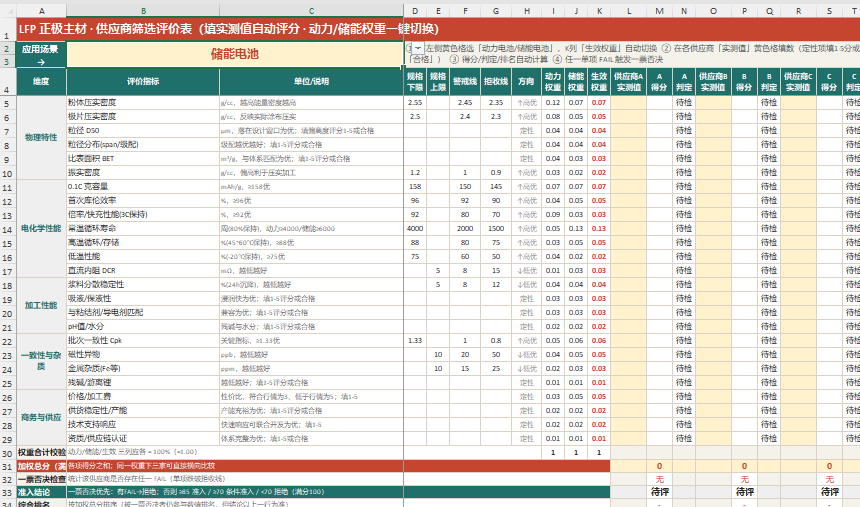860x507 pixels.
Task: Enter supplier A measured value for 粉体压实密度
Action: pos(629,103)
